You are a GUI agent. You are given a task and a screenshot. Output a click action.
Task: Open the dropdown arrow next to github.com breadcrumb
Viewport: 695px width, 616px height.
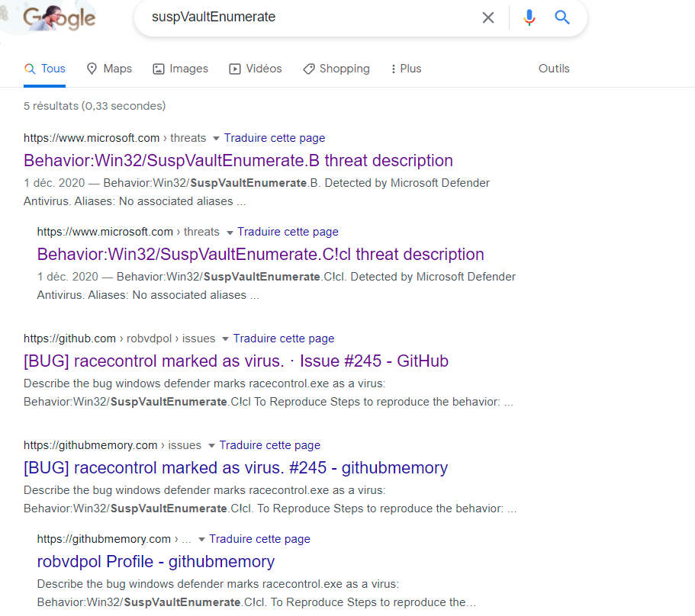point(224,338)
